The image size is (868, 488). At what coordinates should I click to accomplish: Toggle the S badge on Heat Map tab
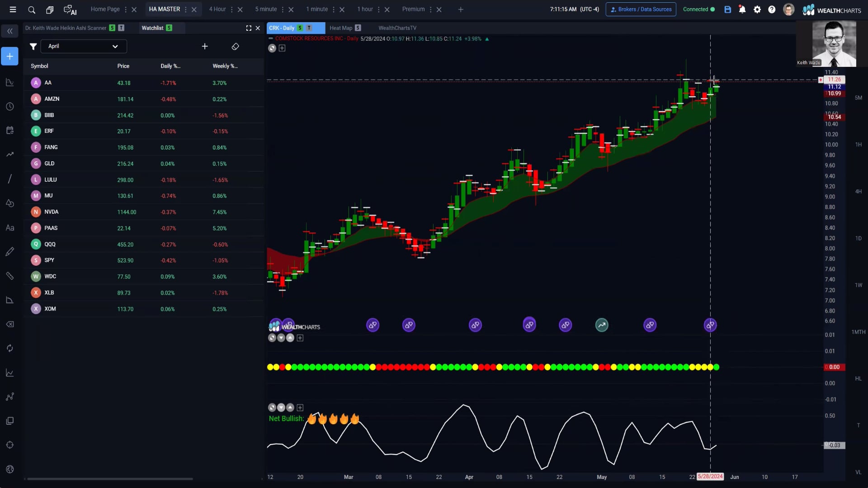pyautogui.click(x=358, y=28)
